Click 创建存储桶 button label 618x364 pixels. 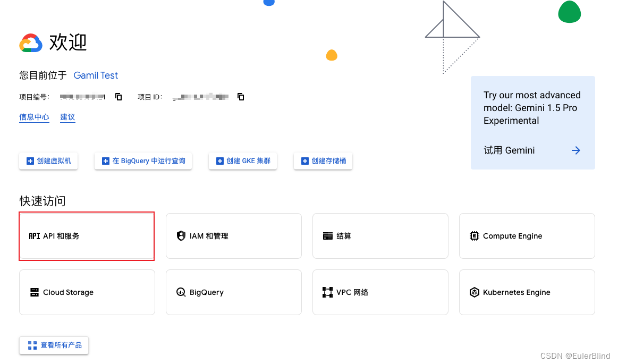coord(329,161)
